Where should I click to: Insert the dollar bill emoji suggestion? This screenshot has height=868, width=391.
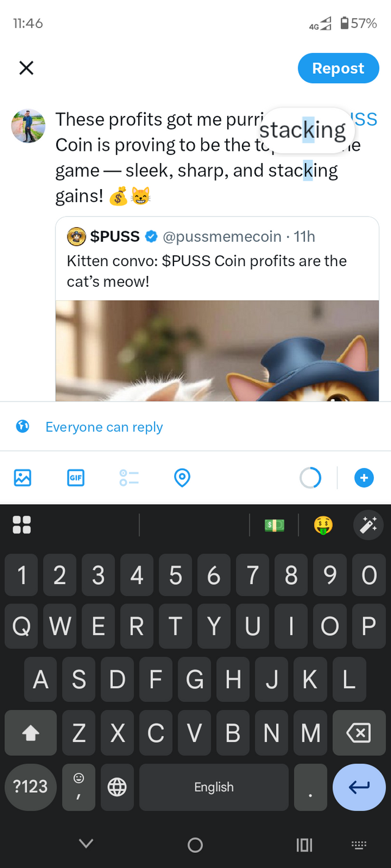[x=274, y=524]
